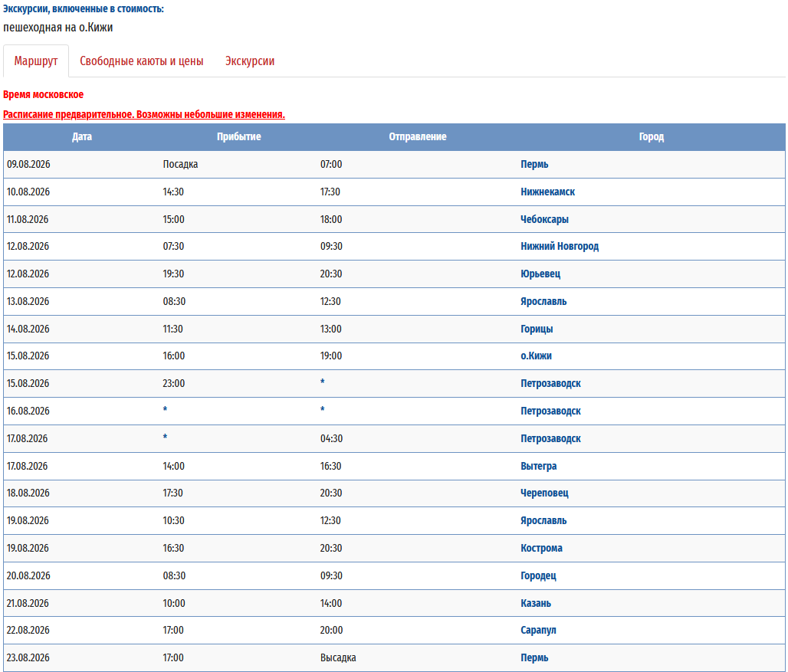The image size is (788, 672).
Task: Switch to Свободные каюты и цены tab
Action: (142, 61)
